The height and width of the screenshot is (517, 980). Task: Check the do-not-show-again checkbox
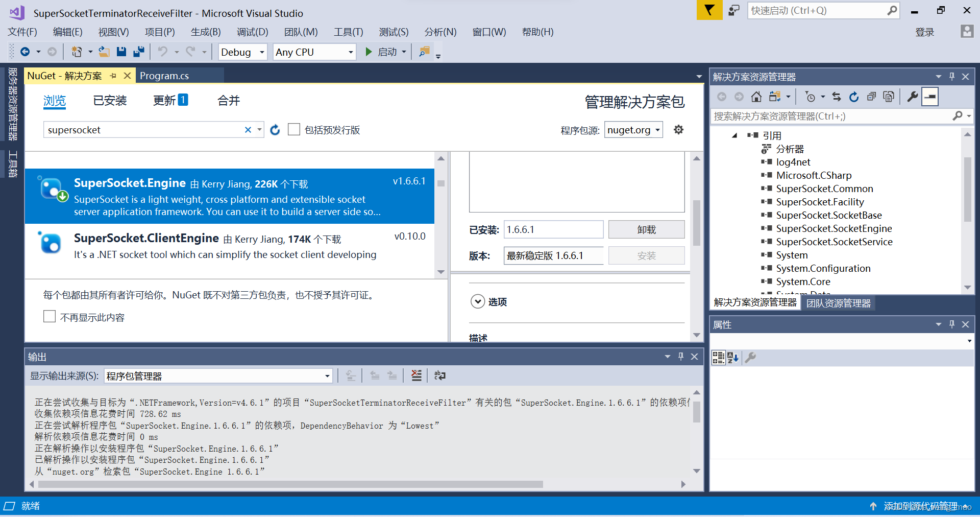coord(50,317)
